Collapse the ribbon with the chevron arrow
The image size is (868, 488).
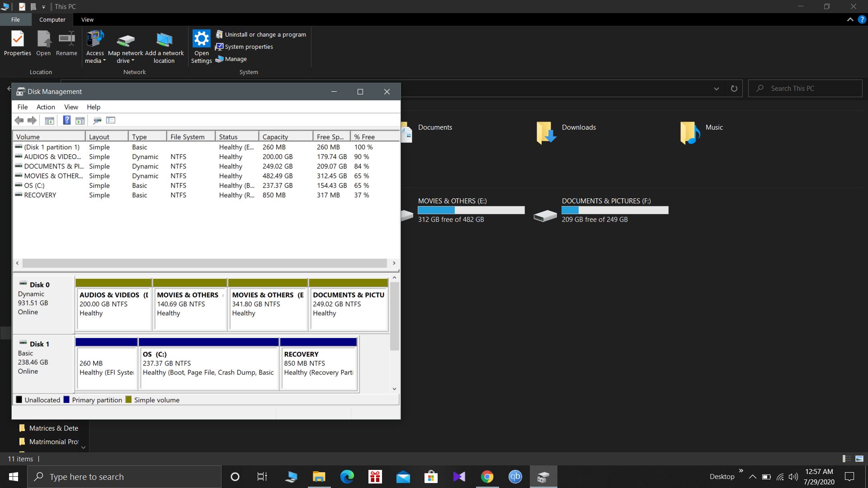(x=850, y=19)
